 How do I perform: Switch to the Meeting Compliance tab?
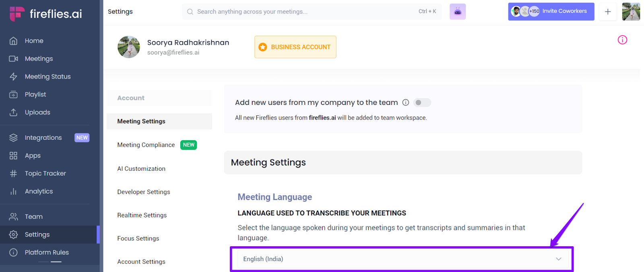(x=146, y=145)
